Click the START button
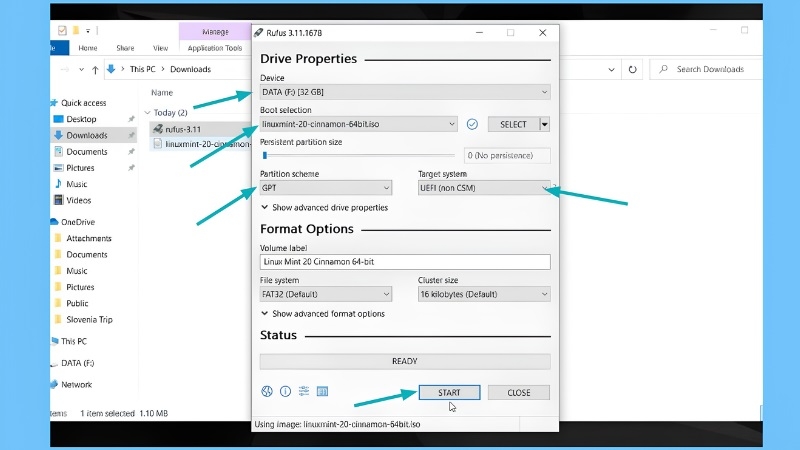Image resolution: width=800 pixels, height=450 pixels. pos(449,392)
